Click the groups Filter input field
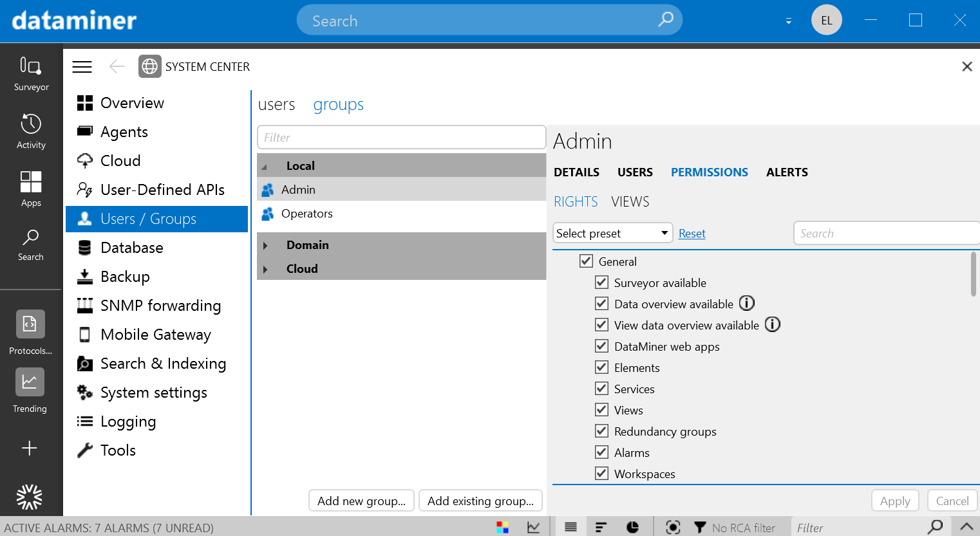Image resolution: width=980 pixels, height=536 pixels. [x=401, y=137]
